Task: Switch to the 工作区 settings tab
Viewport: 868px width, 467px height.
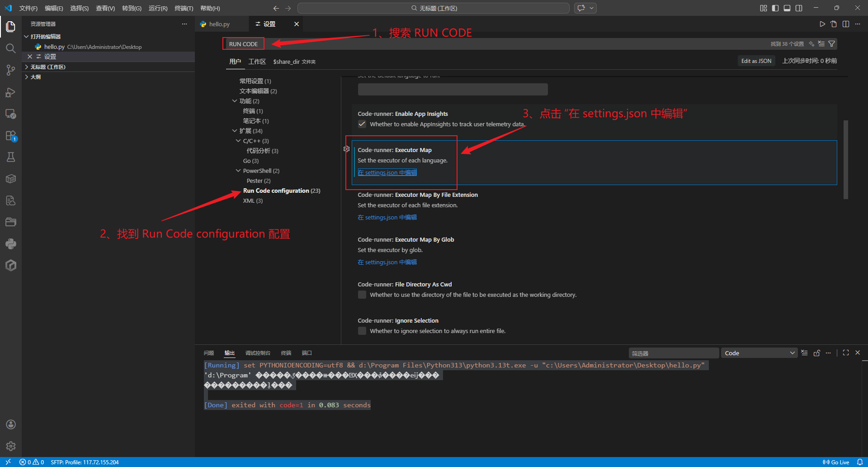Action: point(257,62)
